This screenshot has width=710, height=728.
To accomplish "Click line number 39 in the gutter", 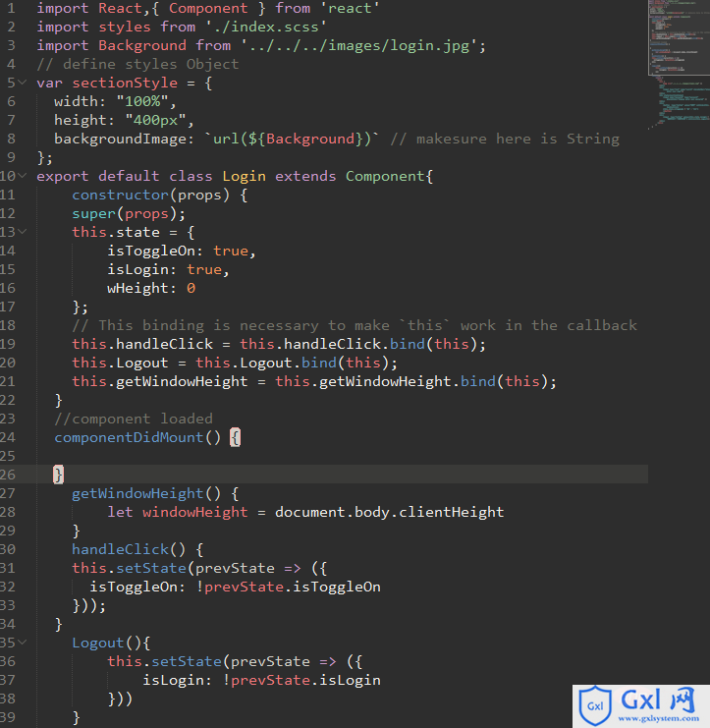I will 8,717.
